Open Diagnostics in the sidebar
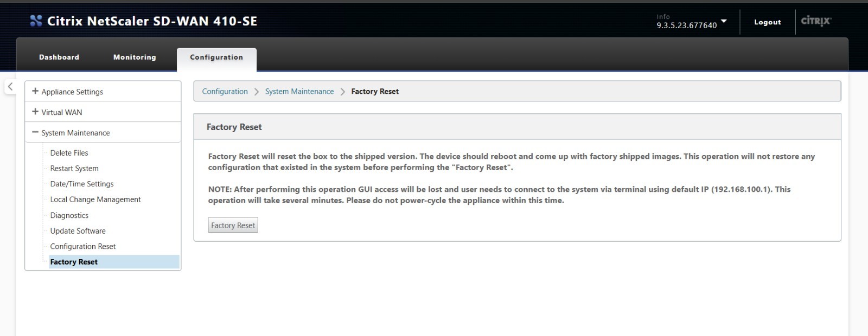The height and width of the screenshot is (336, 868). click(x=69, y=215)
